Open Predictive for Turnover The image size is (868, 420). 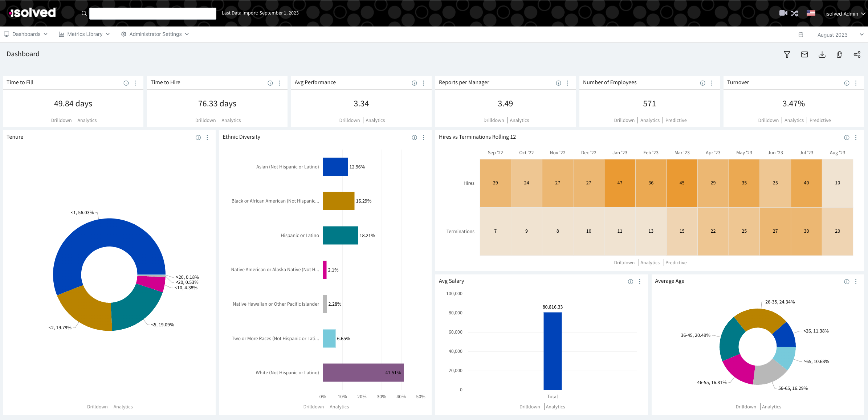(820, 120)
